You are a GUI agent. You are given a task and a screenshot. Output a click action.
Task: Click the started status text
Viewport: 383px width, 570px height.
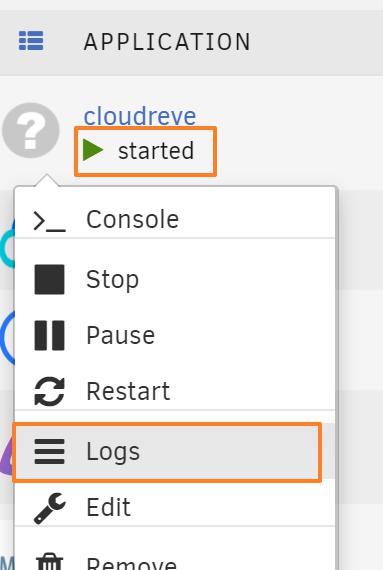click(156, 151)
